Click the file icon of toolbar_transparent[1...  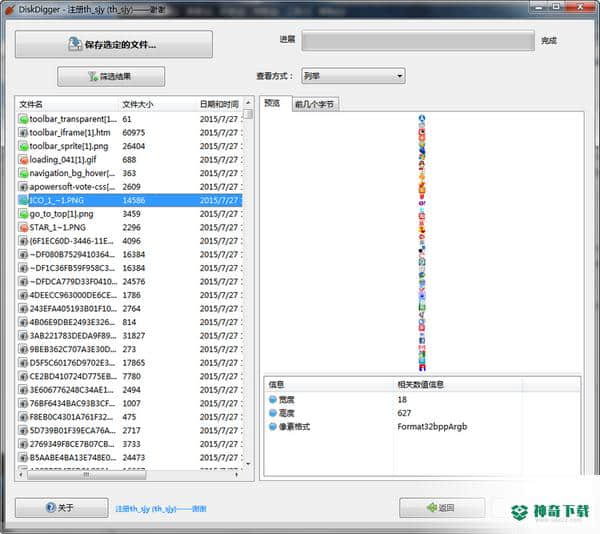23,119
